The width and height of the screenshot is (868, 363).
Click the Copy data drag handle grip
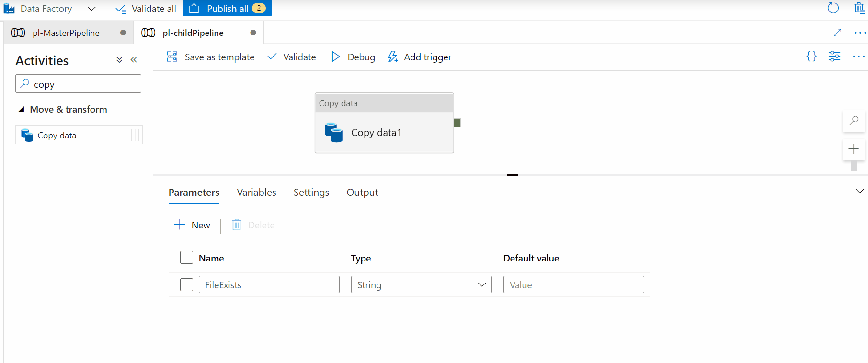pos(135,135)
